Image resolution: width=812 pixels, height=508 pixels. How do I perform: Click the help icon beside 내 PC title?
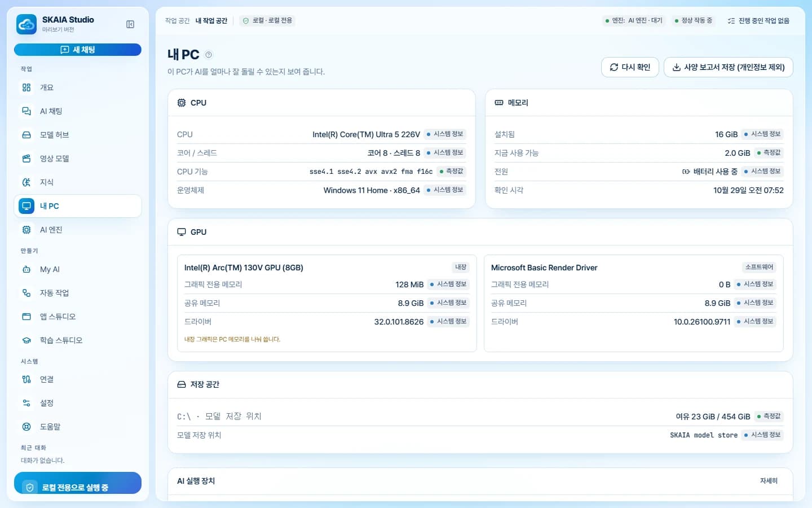point(209,55)
